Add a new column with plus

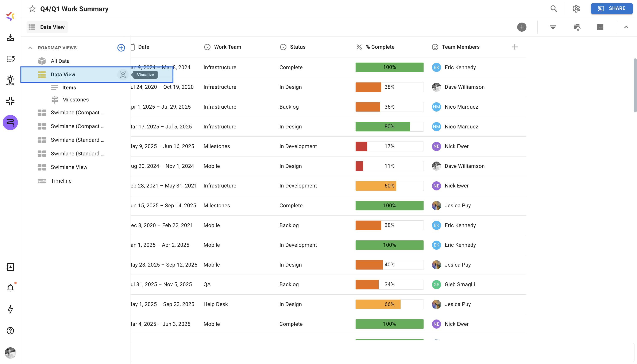pos(514,47)
